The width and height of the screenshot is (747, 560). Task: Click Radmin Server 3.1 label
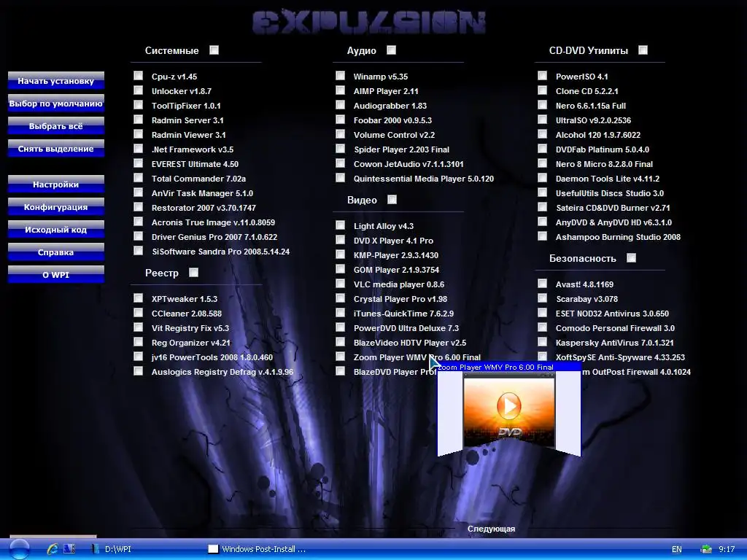(x=187, y=120)
